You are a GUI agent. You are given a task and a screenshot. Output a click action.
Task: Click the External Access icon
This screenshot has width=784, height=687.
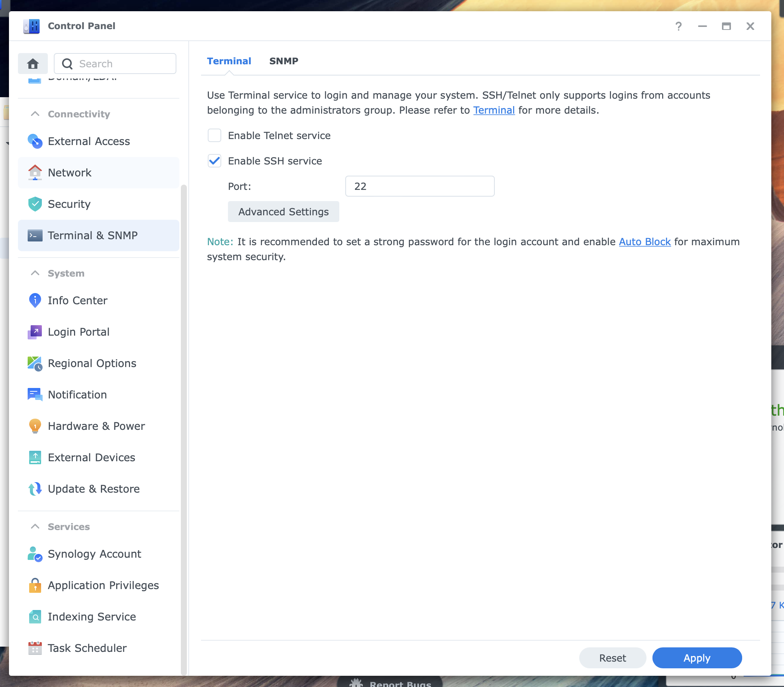tap(35, 141)
